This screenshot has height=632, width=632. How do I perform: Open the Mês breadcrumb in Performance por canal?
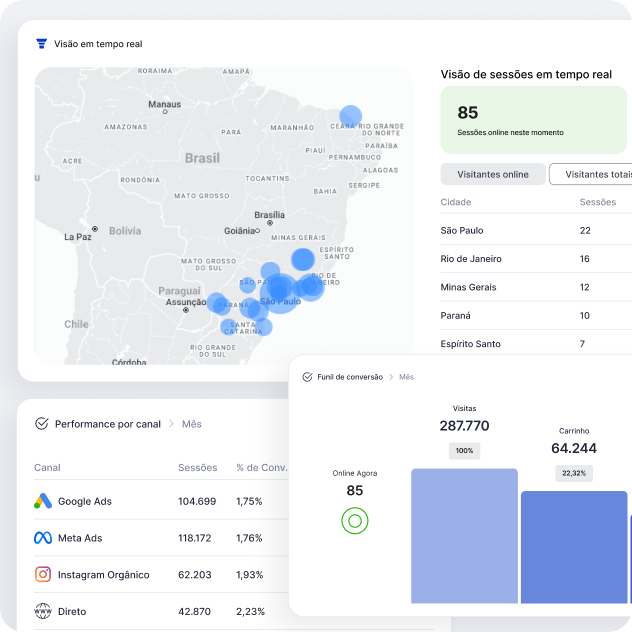pos(191,424)
